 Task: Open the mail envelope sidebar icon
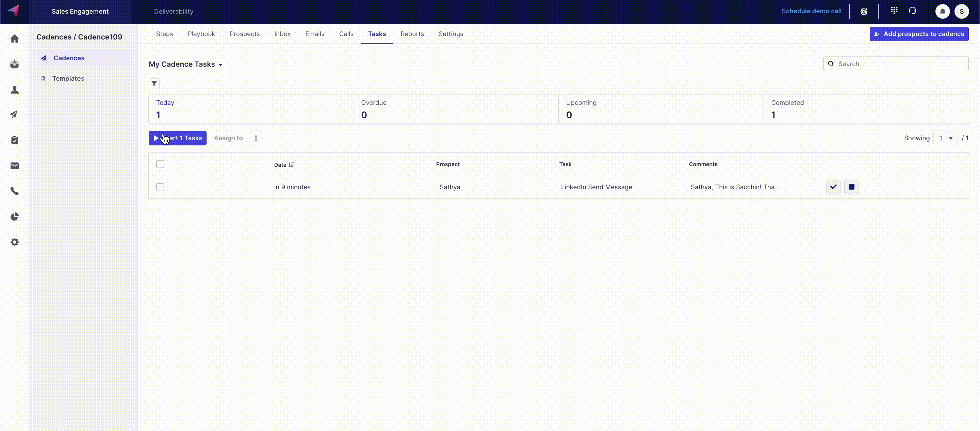pyautogui.click(x=14, y=165)
